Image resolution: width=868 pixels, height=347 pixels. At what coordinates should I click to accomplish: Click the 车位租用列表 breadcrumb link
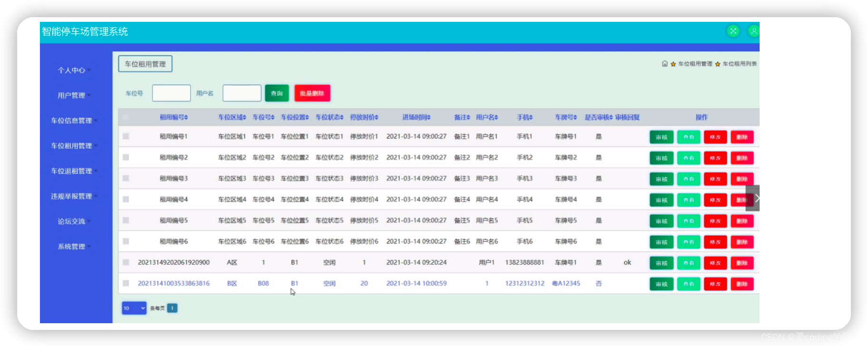point(740,64)
